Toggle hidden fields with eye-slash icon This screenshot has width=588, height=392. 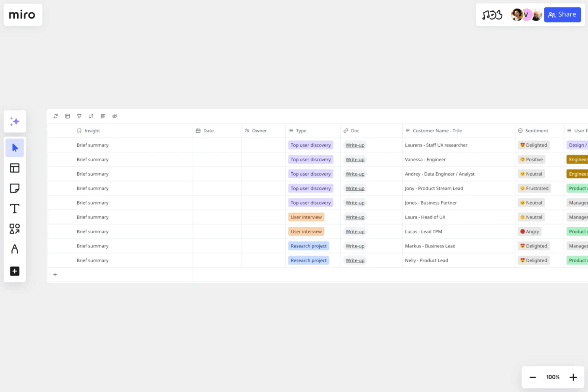pyautogui.click(x=115, y=116)
